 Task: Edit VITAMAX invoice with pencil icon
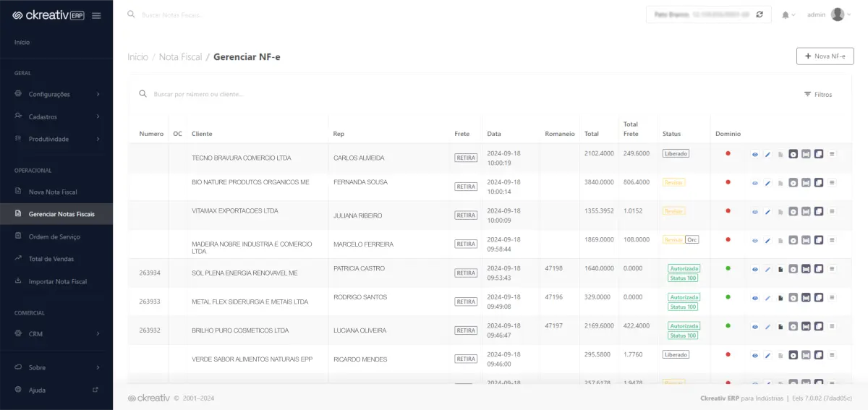pos(767,212)
